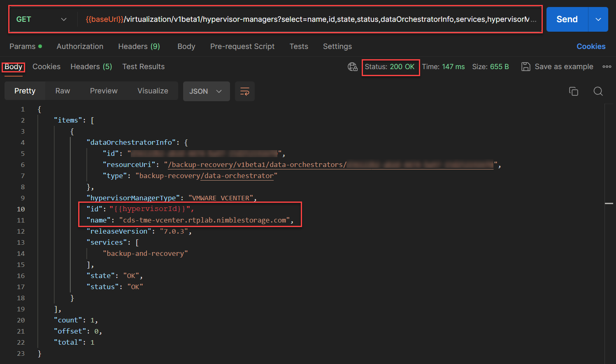Click the "dataOrchestratorInfo" key
This screenshot has height=364, width=616.
point(131,142)
